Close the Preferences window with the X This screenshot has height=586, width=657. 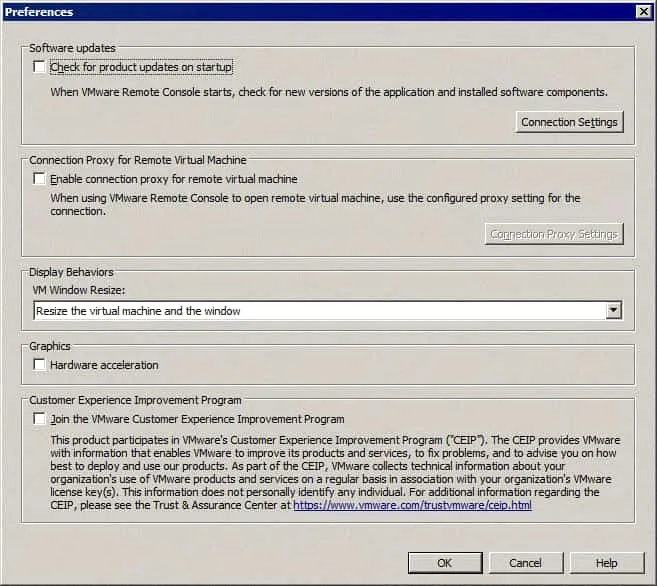(x=641, y=11)
